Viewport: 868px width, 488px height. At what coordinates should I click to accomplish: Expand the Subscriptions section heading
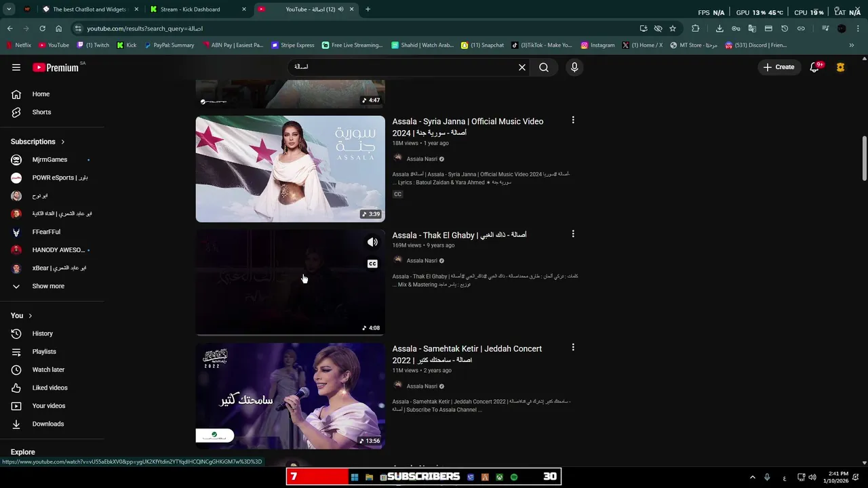coord(38,142)
